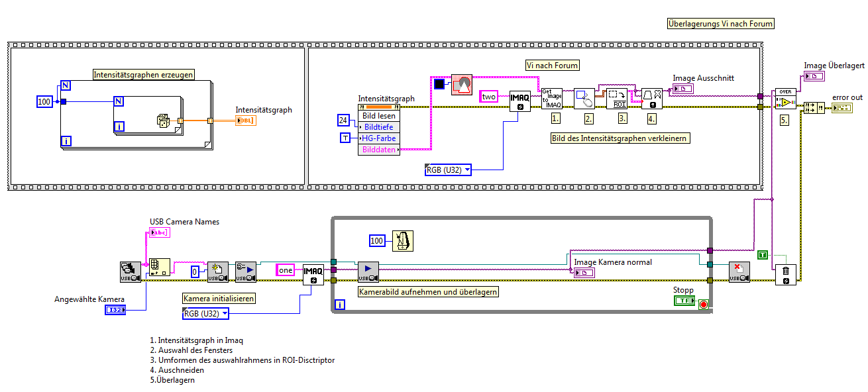868x392 pixels.
Task: Select the USB camera configure/start VI
Action: (246, 271)
